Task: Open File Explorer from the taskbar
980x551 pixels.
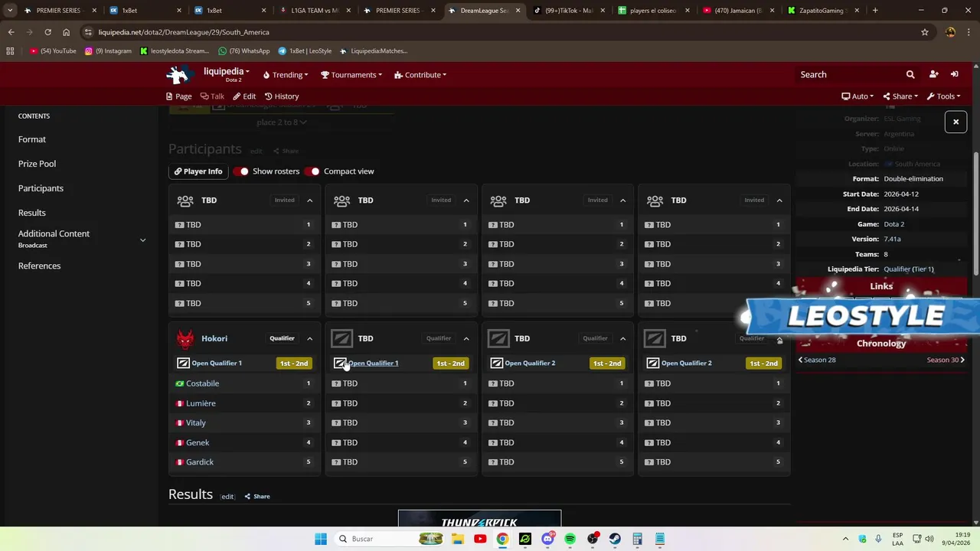Action: click(x=458, y=539)
